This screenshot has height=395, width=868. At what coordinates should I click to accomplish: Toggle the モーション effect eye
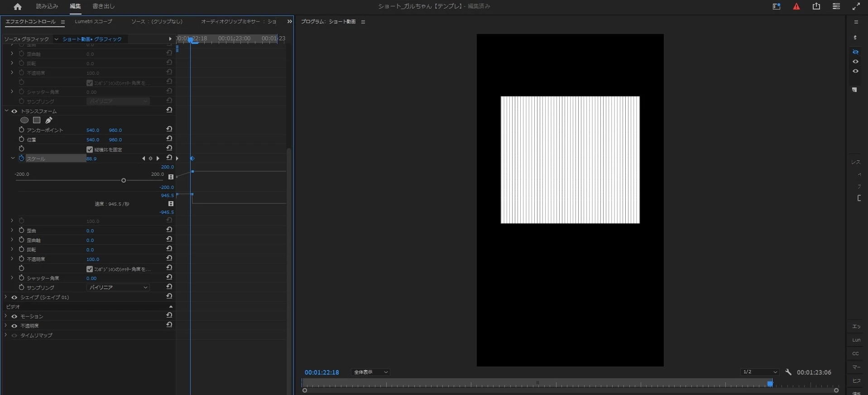(14, 317)
